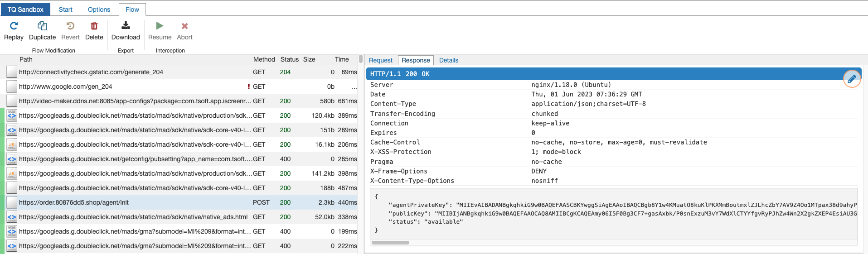Click the Replay flow icon
The image size is (868, 254).
click(14, 26)
